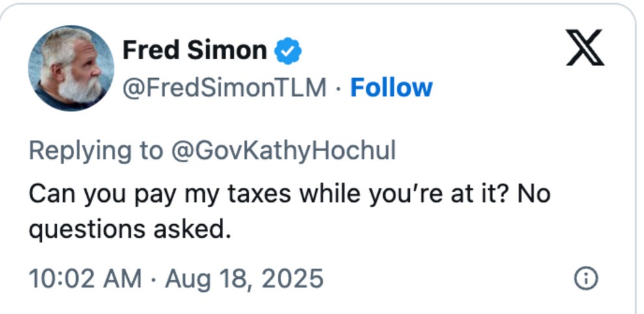Click the 'No' at end of first tweet line
Image resolution: width=644 pixels, height=314 pixels.
tap(534, 193)
